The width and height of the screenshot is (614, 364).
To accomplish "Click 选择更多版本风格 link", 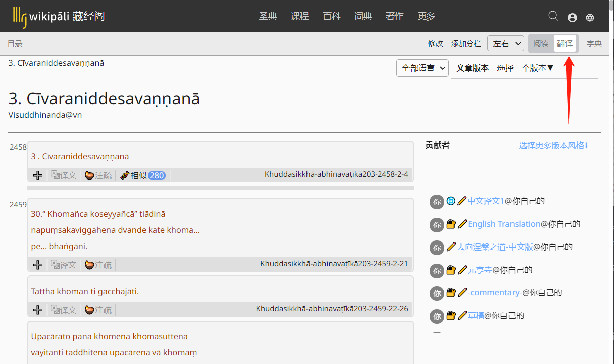I will pyautogui.click(x=554, y=145).
